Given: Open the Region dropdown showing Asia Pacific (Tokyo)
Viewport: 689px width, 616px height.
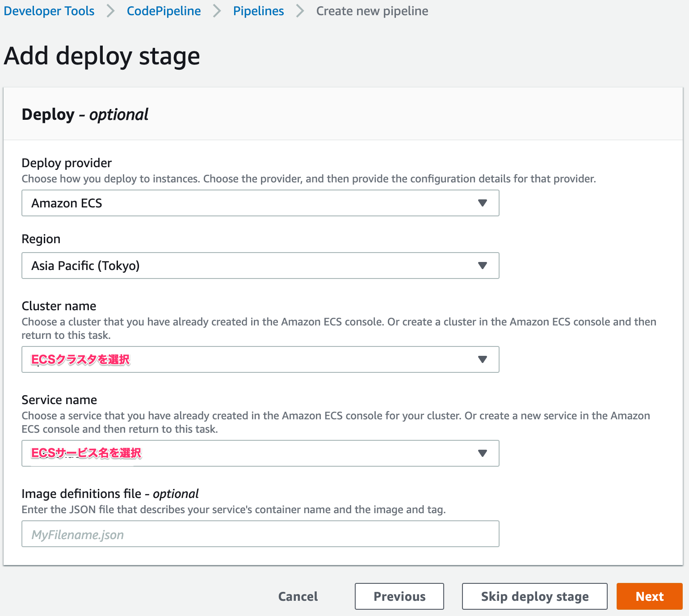Looking at the screenshot, I should [x=260, y=266].
